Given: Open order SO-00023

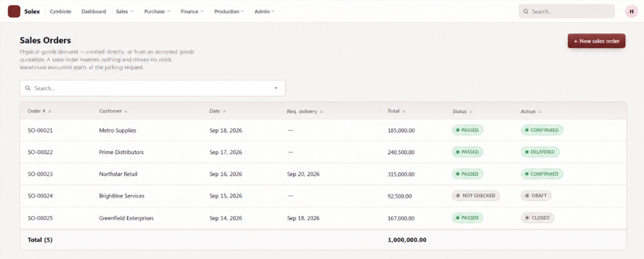Looking at the screenshot, I should (x=40, y=174).
